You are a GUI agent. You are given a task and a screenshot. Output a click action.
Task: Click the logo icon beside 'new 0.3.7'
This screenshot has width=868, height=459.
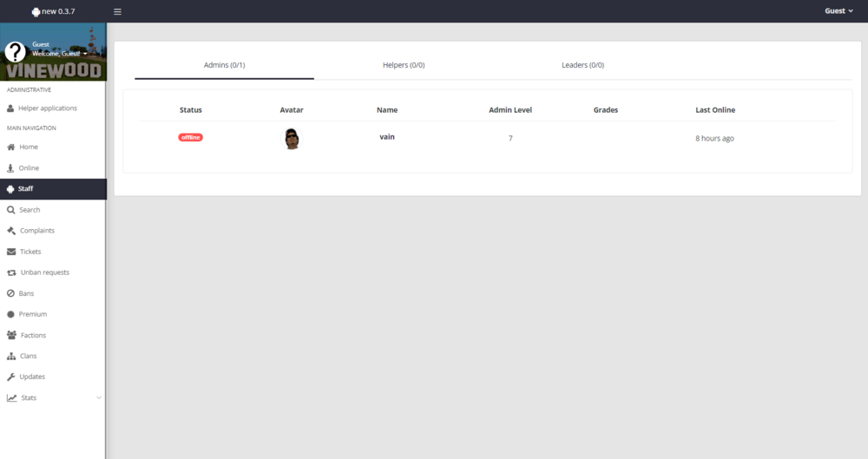(36, 11)
